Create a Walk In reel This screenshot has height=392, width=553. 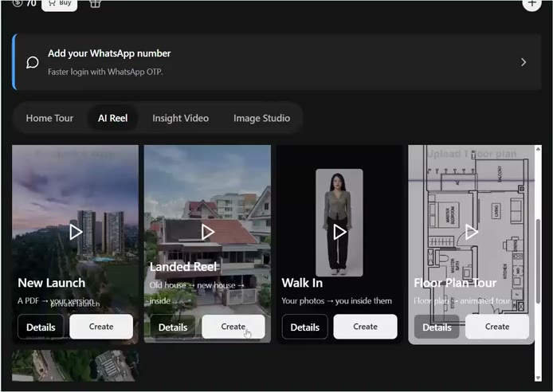(366, 327)
